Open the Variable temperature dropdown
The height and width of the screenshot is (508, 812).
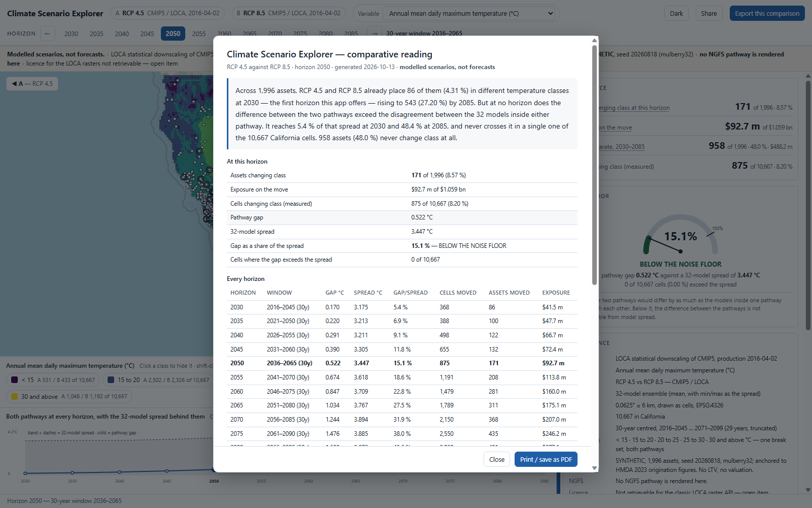(x=471, y=14)
